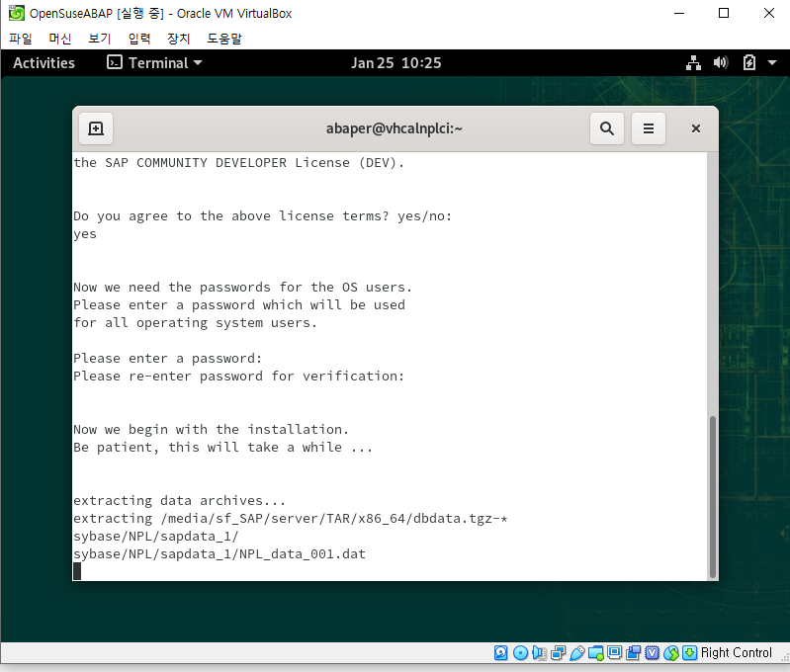This screenshot has width=790, height=672.
Task: Click the terminal search magnifier button
Action: coord(607,128)
